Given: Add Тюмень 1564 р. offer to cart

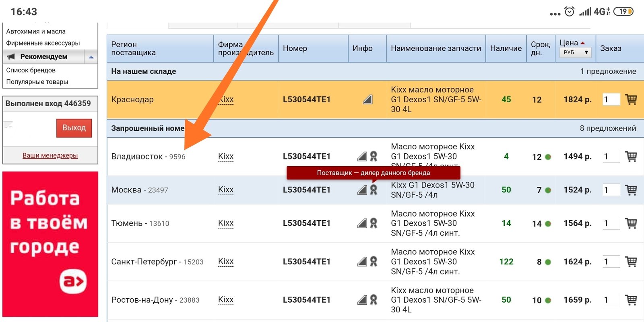Looking at the screenshot, I should (x=631, y=223).
